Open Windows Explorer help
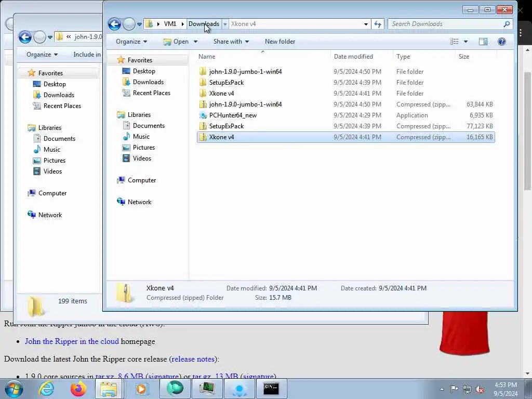 [x=501, y=42]
